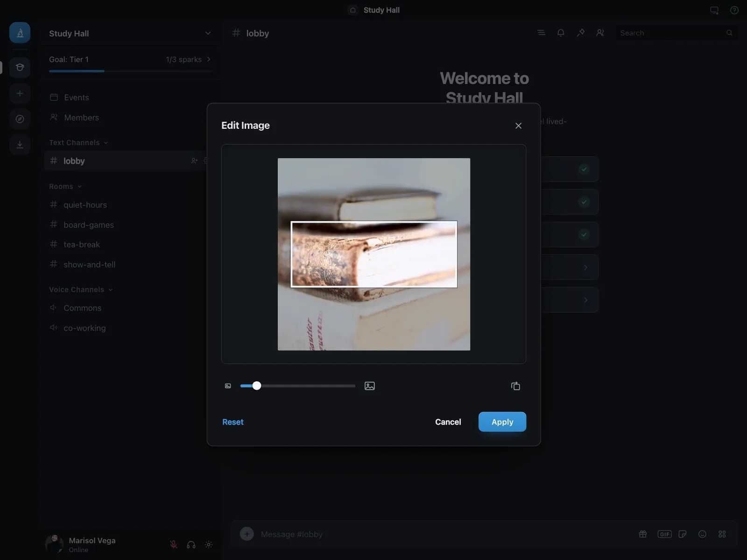The image size is (747, 560).
Task: Expand the Study Hall server dropdown
Action: pos(208,33)
